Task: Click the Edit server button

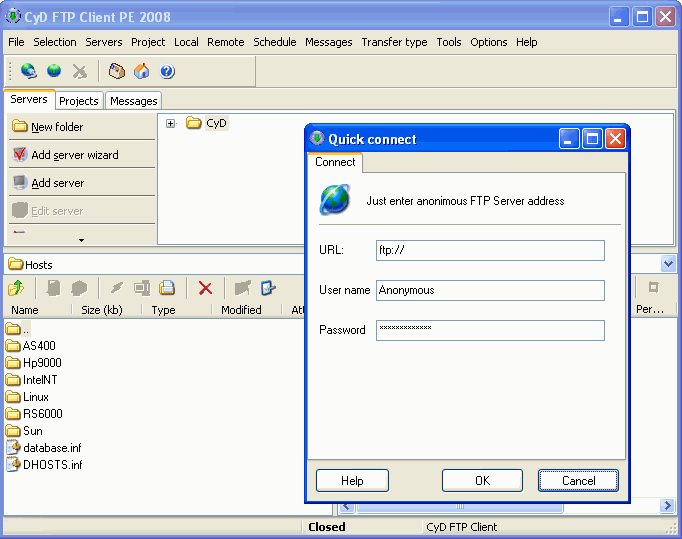Action: point(82,211)
